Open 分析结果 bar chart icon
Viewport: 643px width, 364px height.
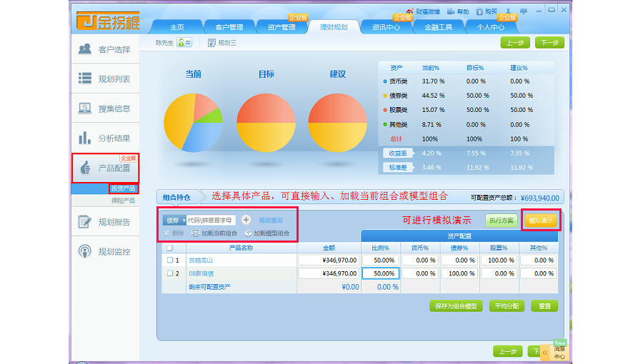[x=85, y=138]
